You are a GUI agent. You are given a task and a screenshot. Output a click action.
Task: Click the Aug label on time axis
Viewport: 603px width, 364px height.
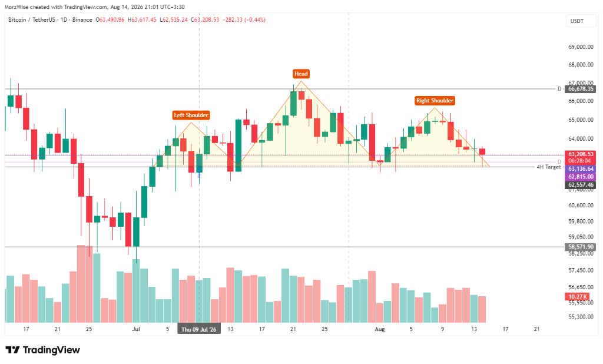[380, 329]
